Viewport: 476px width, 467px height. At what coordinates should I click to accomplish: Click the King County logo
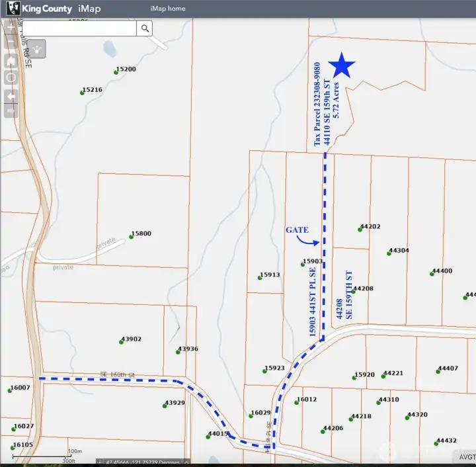[x=11, y=9]
